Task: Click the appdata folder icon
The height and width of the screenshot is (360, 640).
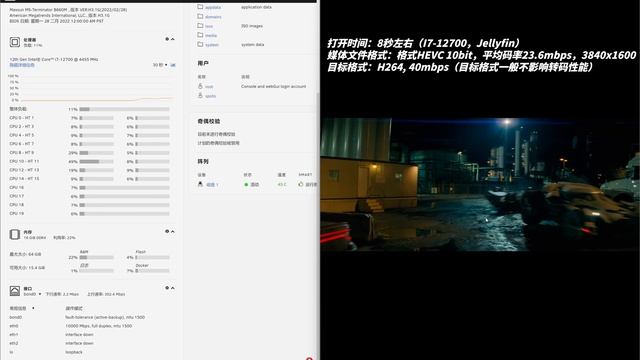Action: coord(200,7)
